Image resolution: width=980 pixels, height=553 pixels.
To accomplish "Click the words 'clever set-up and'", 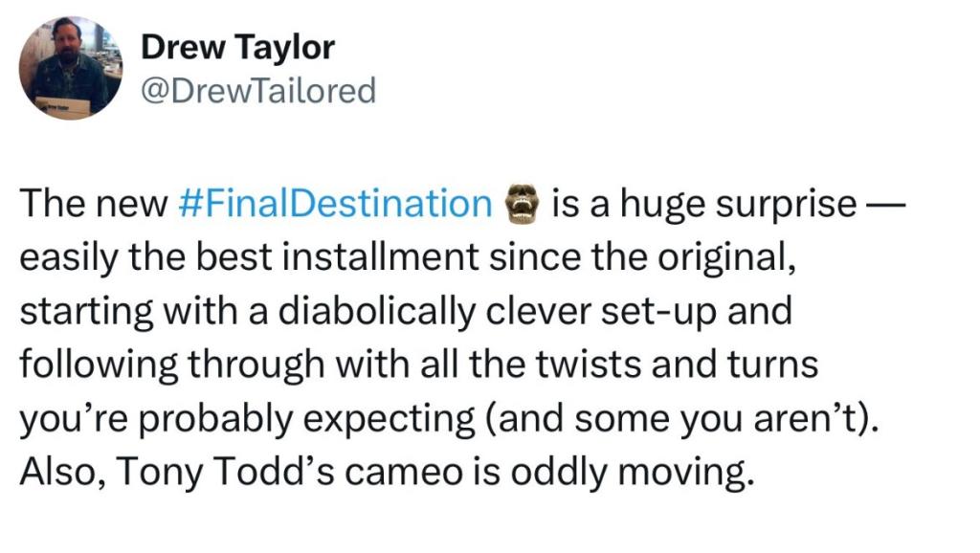I will point(638,311).
